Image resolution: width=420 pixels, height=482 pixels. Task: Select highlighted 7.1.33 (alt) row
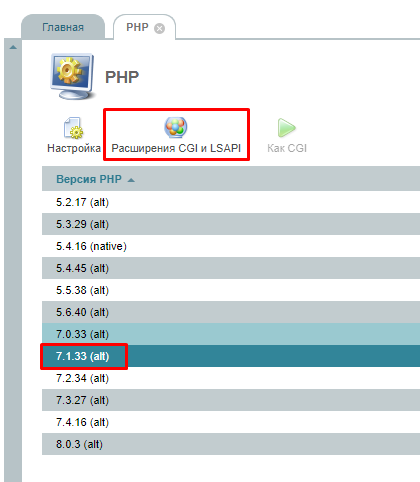pos(231,356)
